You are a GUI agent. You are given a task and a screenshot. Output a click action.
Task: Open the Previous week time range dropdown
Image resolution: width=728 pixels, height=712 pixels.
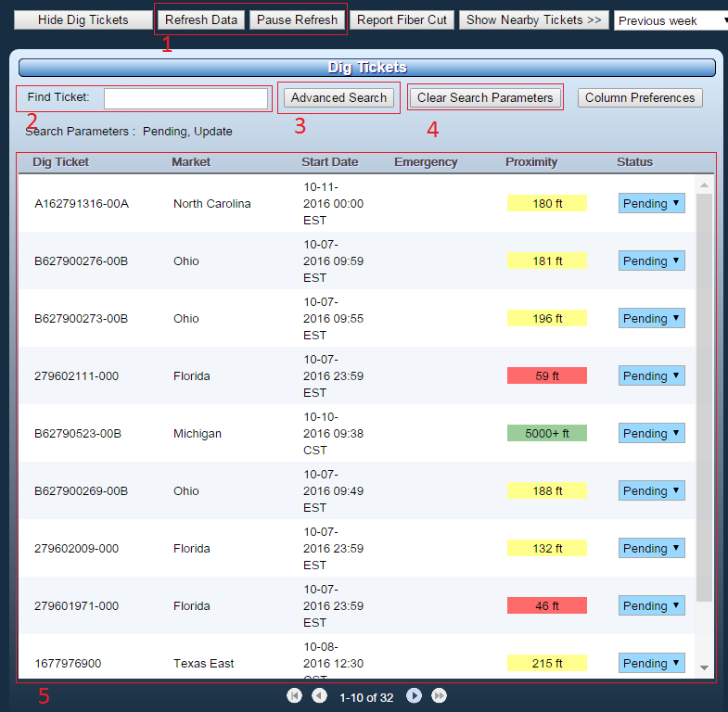click(671, 20)
